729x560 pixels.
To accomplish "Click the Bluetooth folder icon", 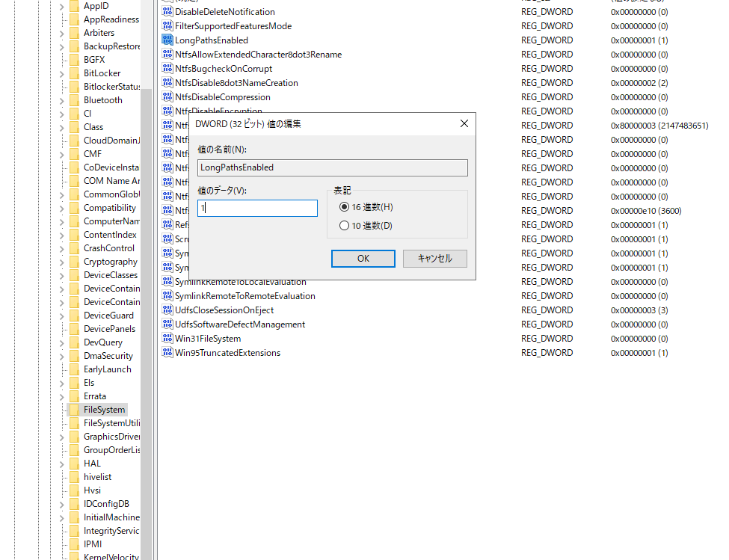I will click(x=74, y=100).
